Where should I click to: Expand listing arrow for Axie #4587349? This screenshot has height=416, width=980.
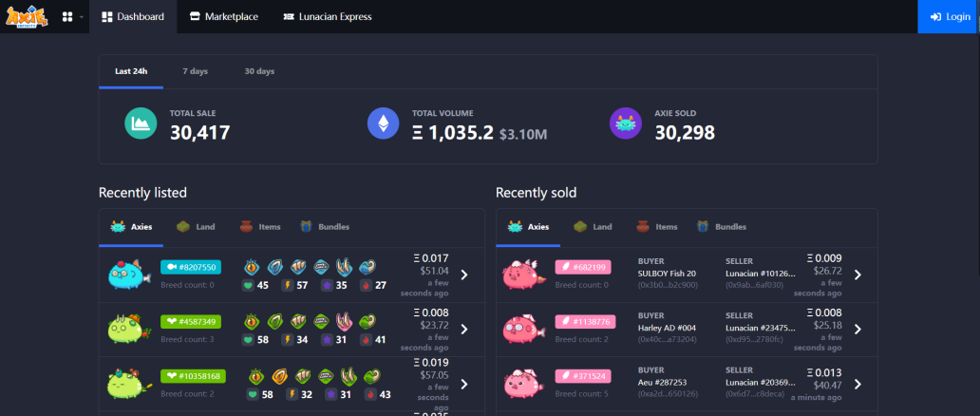[x=464, y=330]
